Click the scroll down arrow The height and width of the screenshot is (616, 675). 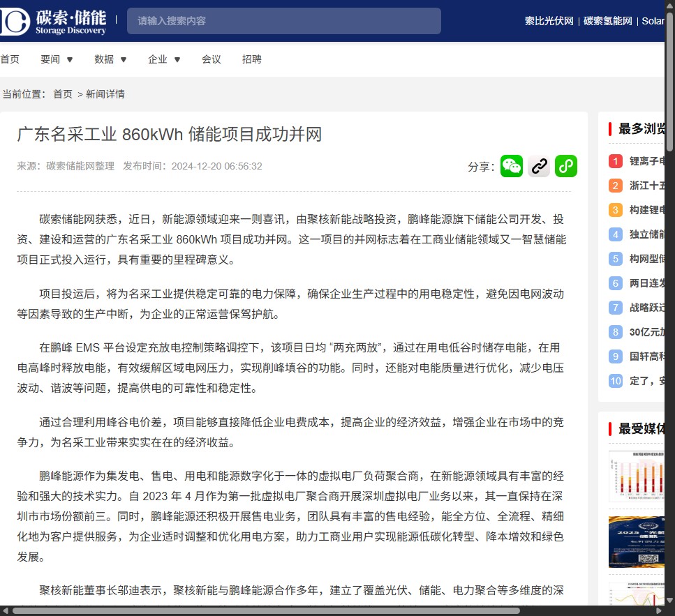pyautogui.click(x=670, y=601)
